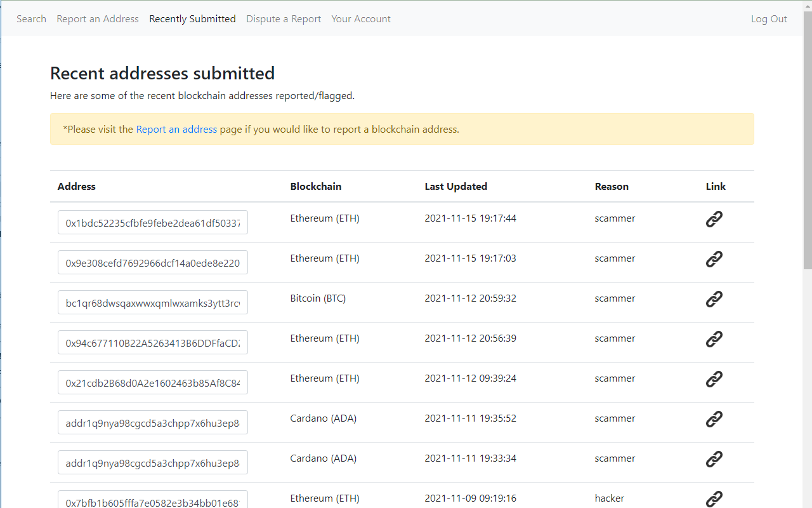Select Cardano address field dated 19:35:52
This screenshot has height=508, width=812.
coord(153,423)
